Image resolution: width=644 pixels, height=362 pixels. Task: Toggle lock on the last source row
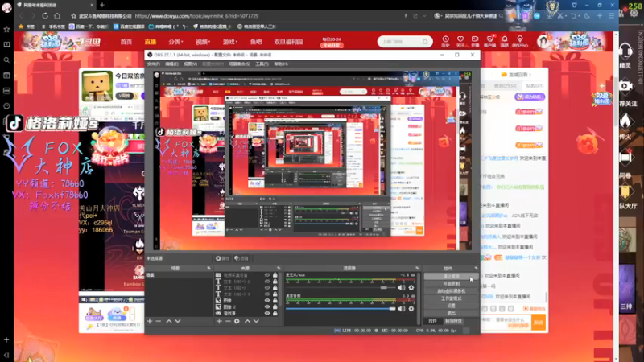coord(275,313)
